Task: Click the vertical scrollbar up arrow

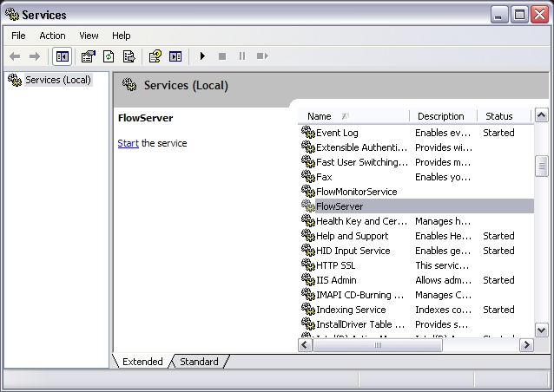Action: 541,115
